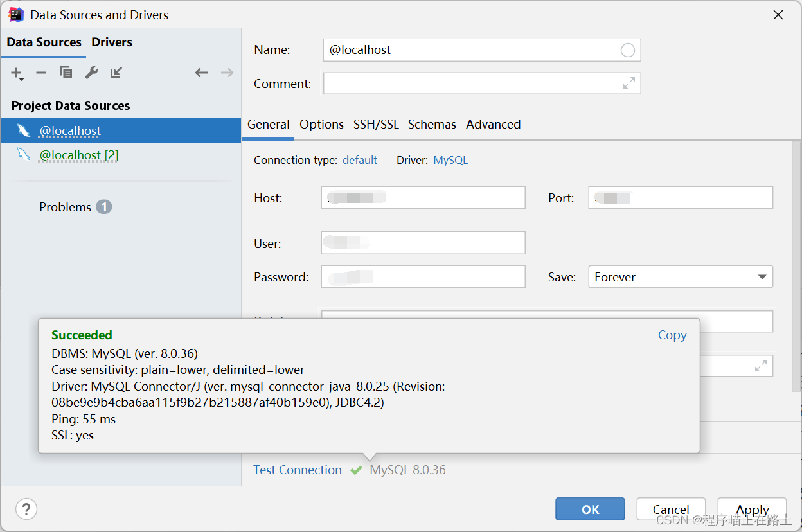
Task: Confirm with the OK button
Action: 590,510
